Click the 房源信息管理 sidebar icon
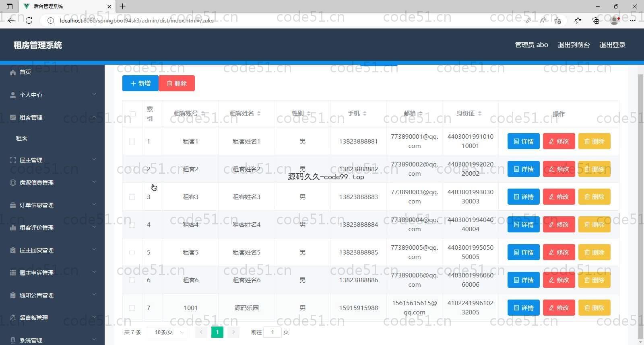Viewport: 644px width, 345px height. coord(13,183)
